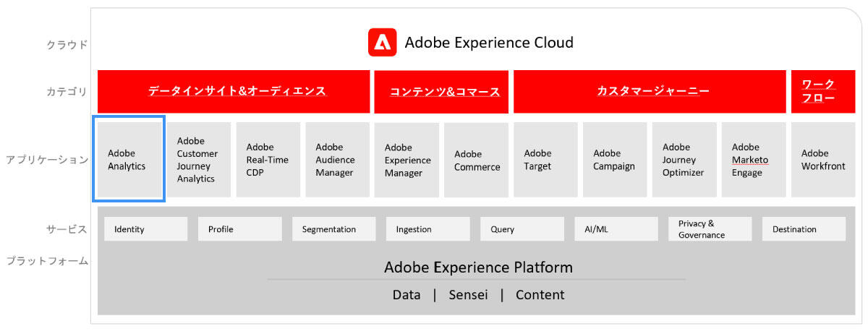Viewport: 868px width, 334px height.
Task: Open the コンテンツ&コマース category header
Action: click(441, 92)
